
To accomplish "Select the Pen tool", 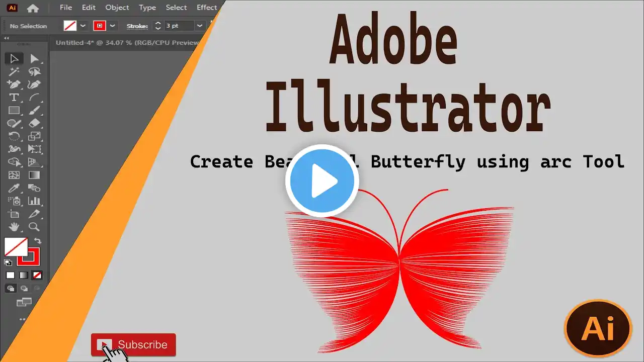I will [x=14, y=84].
